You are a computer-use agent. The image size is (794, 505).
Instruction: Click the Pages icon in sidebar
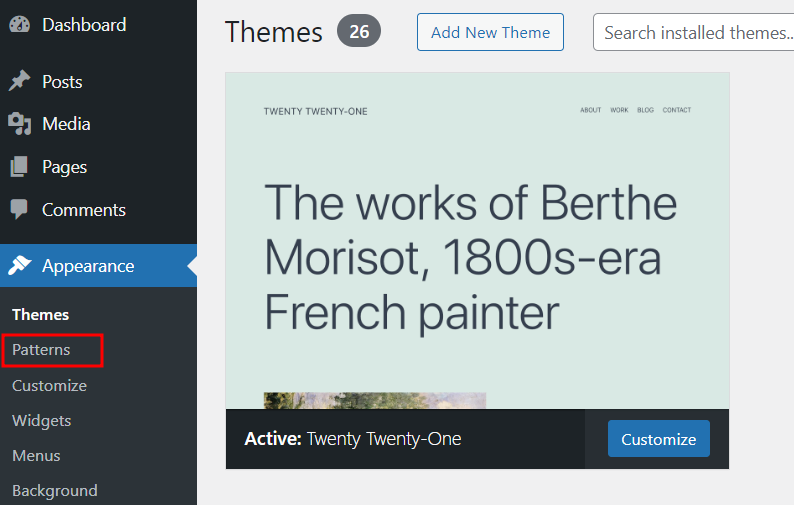click(19, 167)
